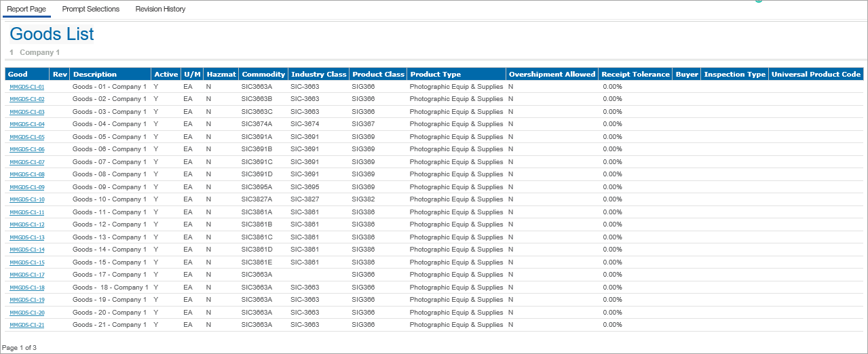Screen dimensions: 868x354
Task: Select the Commodity column header
Action: [x=263, y=75]
